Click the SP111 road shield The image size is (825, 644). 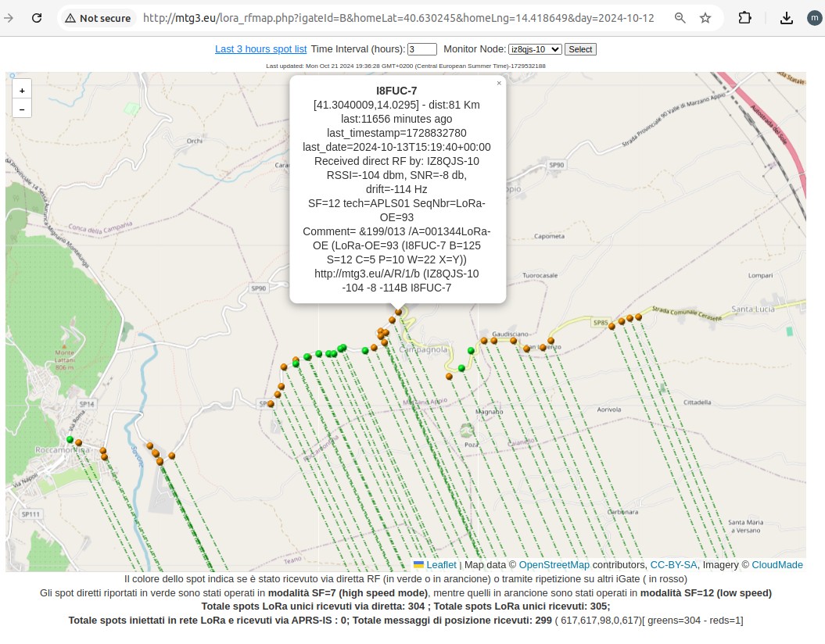[x=30, y=514]
